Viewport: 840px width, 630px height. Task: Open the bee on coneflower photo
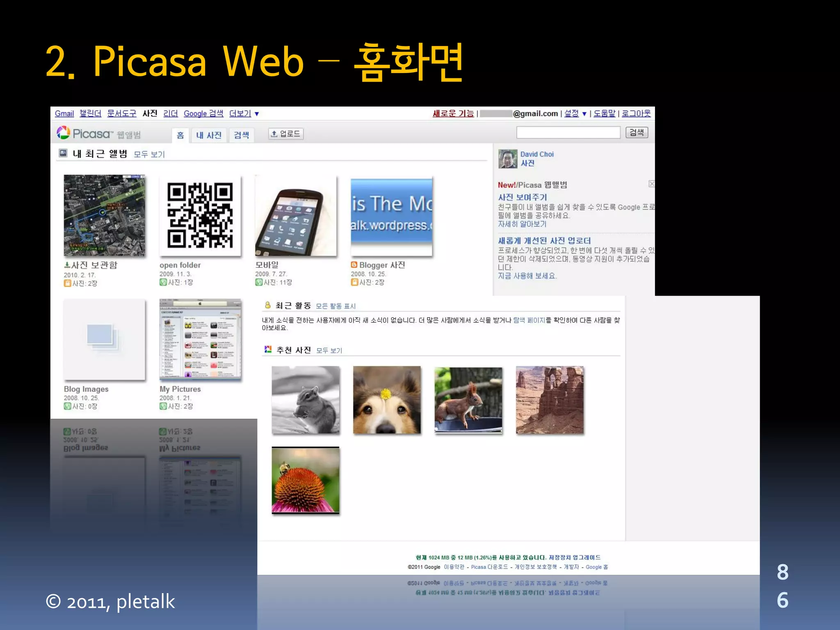[306, 480]
